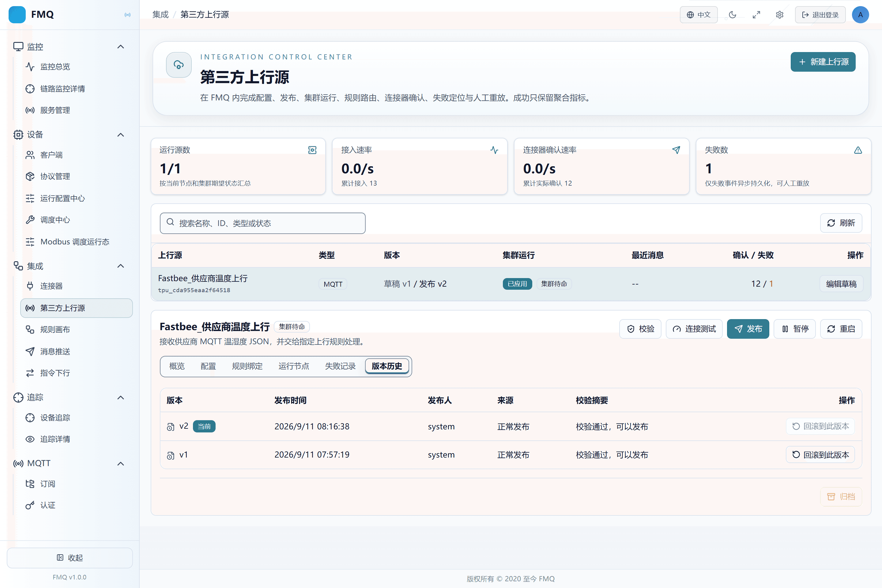Open 消息推送 menu item

(x=77, y=351)
